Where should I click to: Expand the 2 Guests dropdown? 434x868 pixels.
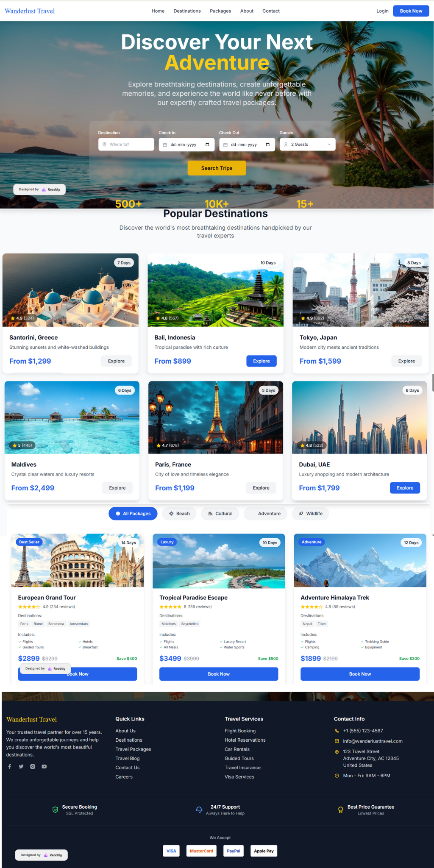click(308, 145)
